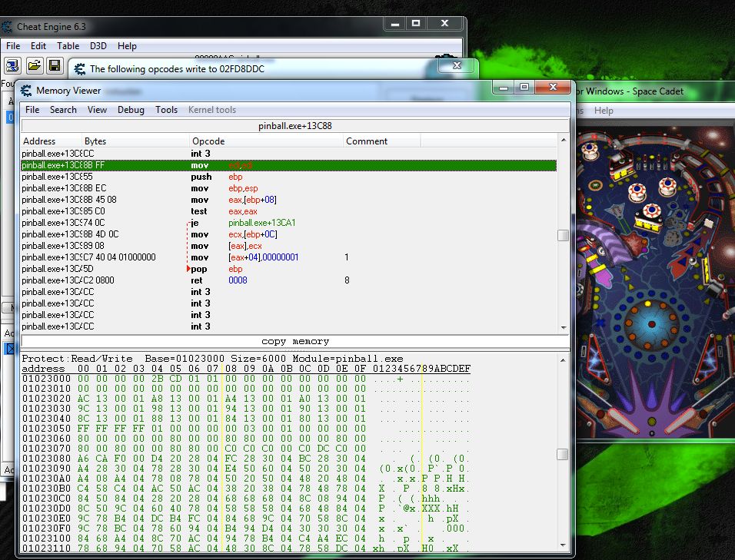Select the je pinball.exe+13CA1 instruction row

pyautogui.click(x=289, y=223)
